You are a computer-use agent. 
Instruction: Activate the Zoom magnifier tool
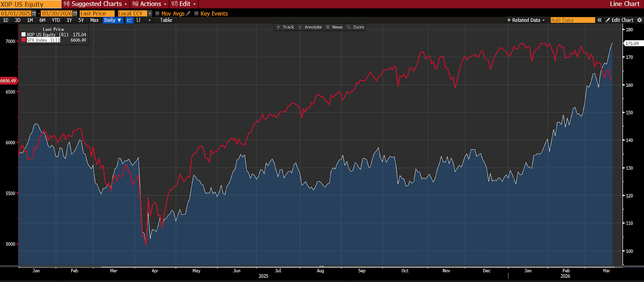click(x=355, y=27)
